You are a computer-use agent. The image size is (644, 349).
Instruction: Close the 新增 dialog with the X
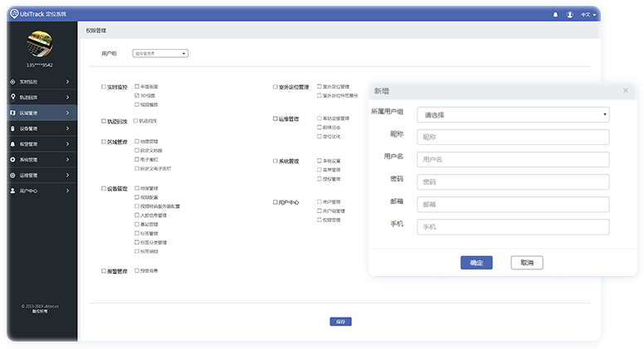626,90
